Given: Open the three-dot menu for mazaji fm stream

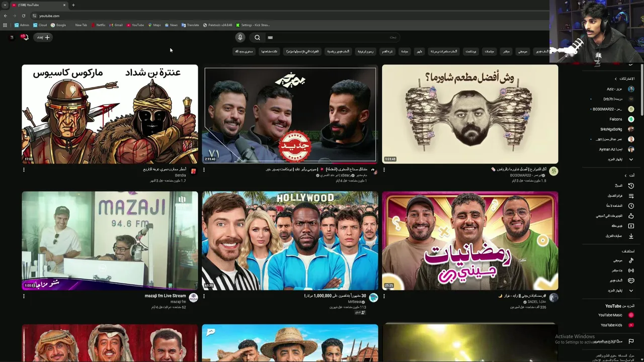Looking at the screenshot, I should 24,297.
